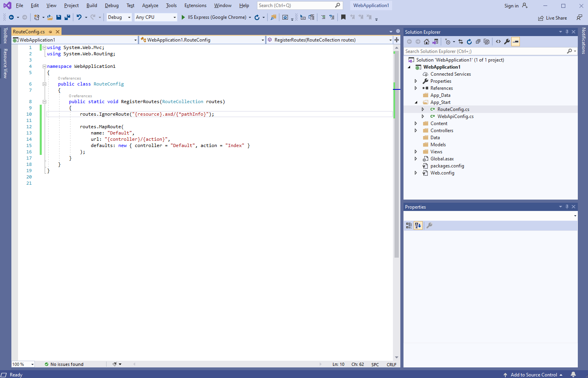Collapse the RouteConfig class code block

pyautogui.click(x=44, y=84)
